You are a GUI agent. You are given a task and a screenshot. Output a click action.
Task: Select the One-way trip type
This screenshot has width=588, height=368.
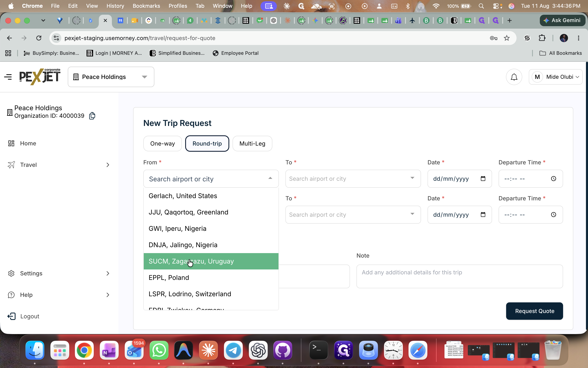tap(163, 144)
